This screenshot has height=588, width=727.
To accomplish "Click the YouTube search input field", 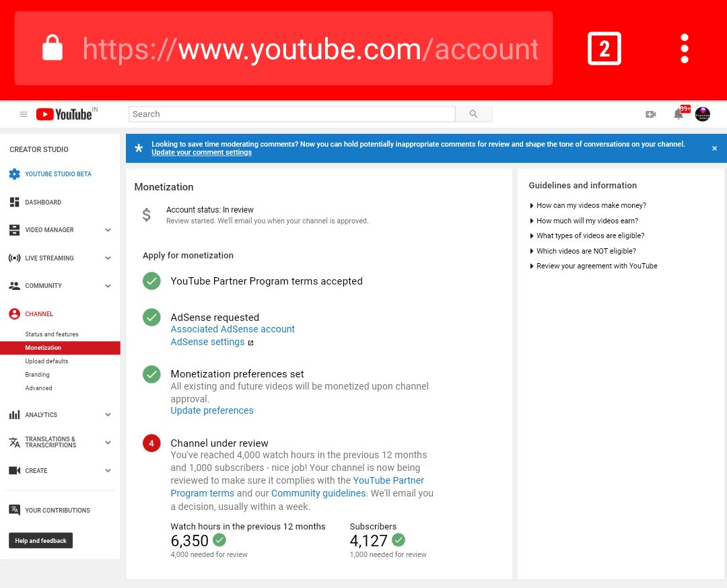I will pos(291,114).
